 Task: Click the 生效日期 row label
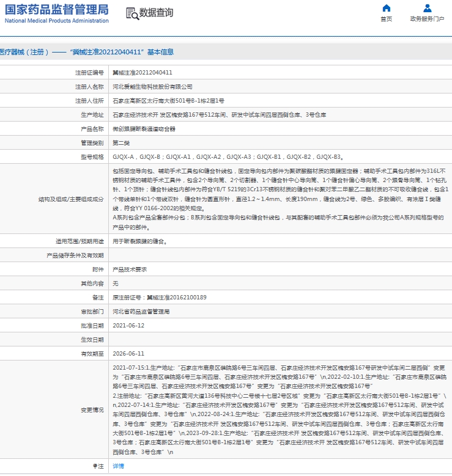pos(92,339)
